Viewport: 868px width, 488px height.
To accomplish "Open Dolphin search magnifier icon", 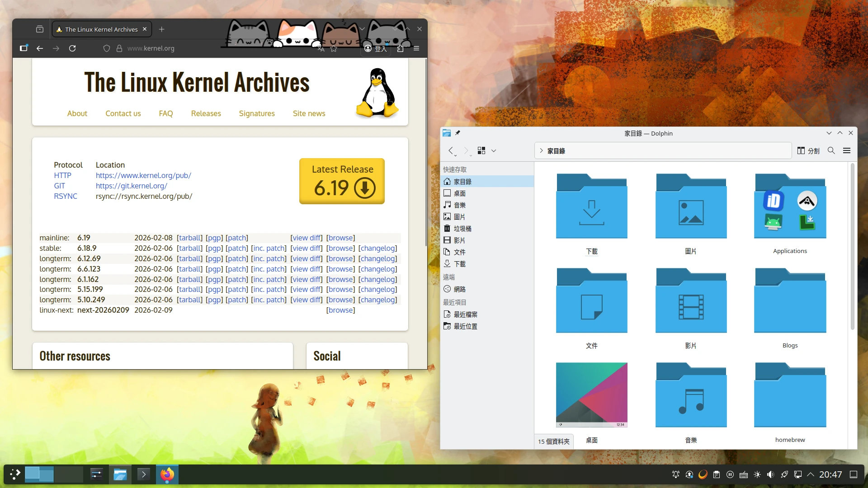I will point(831,150).
